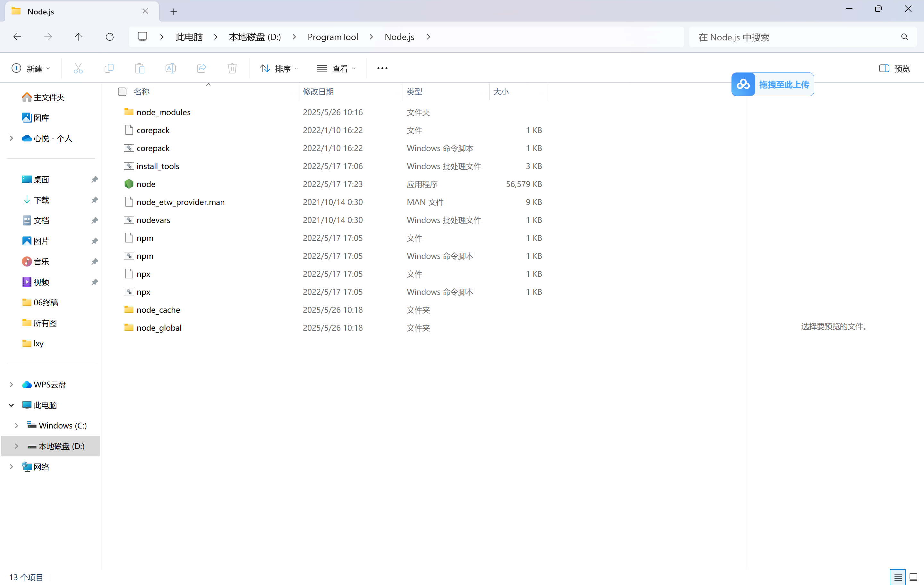Viewport: 924px width, 585px height.
Task: Click the Delete trash bin icon
Action: tap(232, 68)
